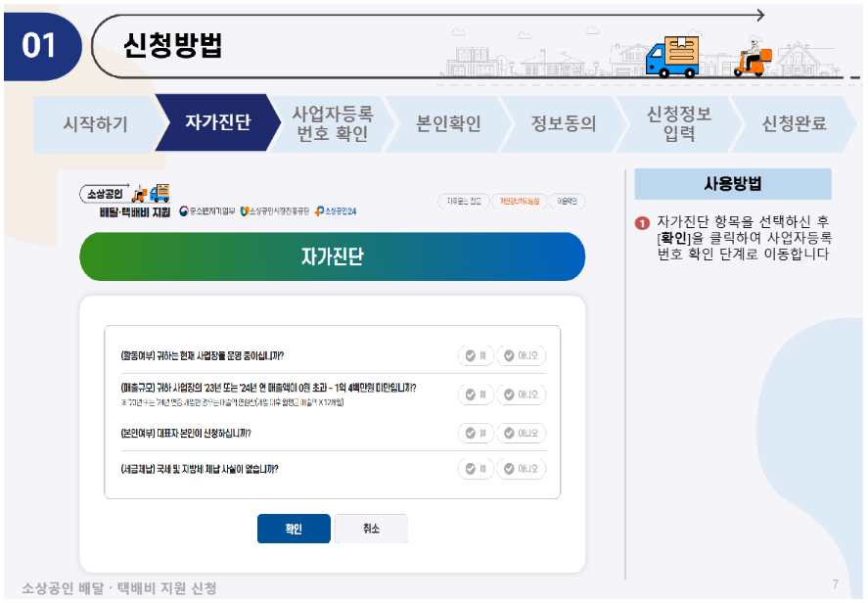This screenshot has height=603, width=868.
Task: Click the 취소 cancel button
Action: pyautogui.click(x=371, y=529)
